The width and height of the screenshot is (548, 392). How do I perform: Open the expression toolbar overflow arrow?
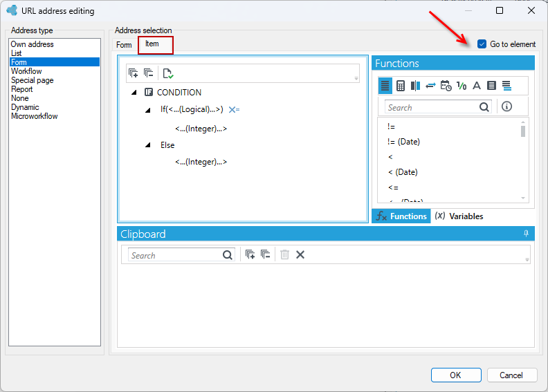point(356,79)
